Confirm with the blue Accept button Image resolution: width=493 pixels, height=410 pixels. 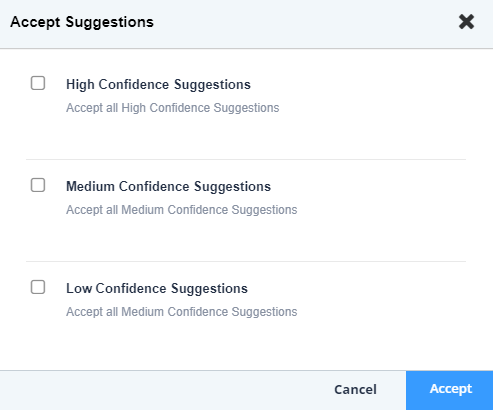[450, 390]
